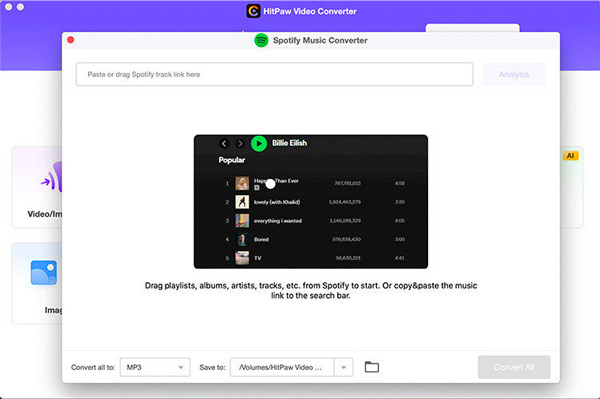This screenshot has width=600, height=399.
Task: Click the Spotify link input field
Action: [x=274, y=74]
